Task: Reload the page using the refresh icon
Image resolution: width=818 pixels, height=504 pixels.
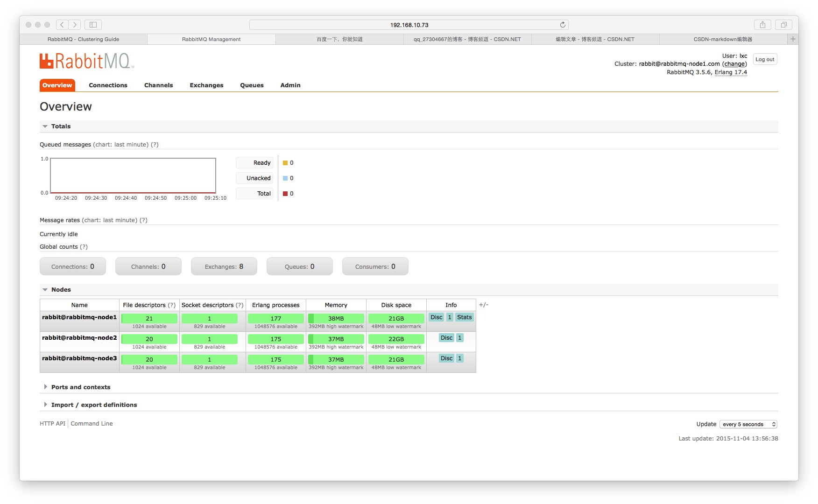Action: 563,25
